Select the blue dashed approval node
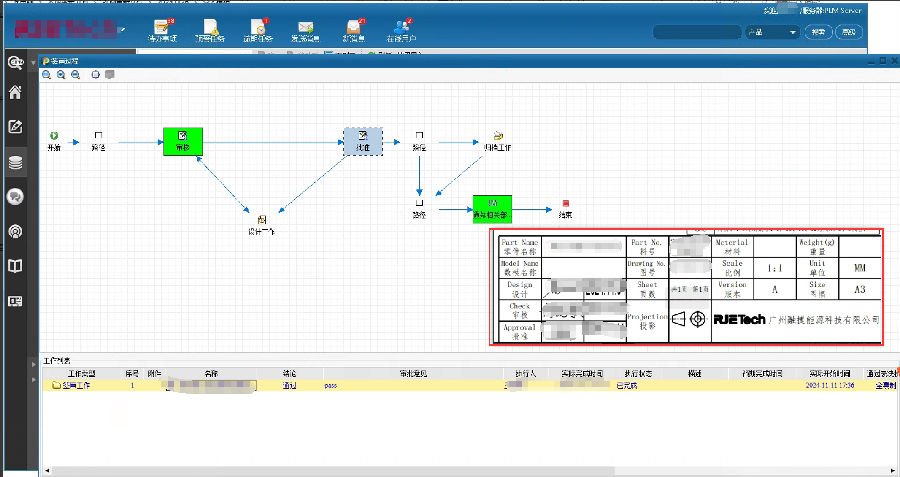The width and height of the screenshot is (900, 477). click(x=362, y=140)
